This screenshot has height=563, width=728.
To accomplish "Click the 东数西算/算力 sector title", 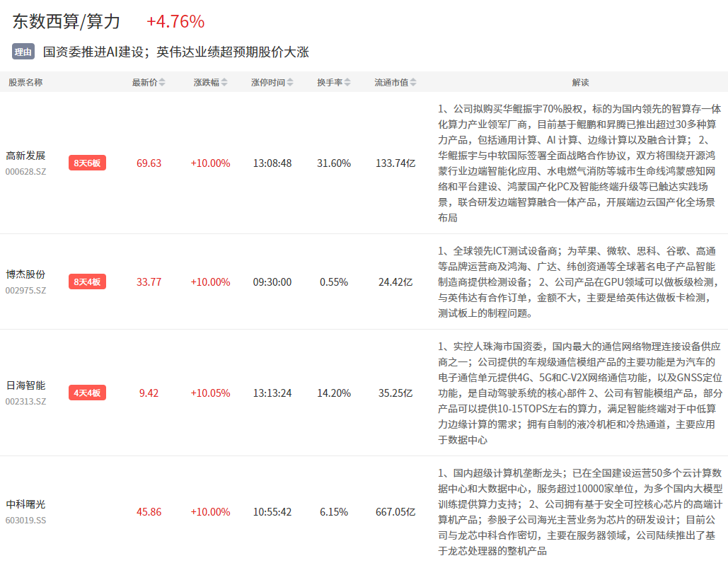I will pyautogui.click(x=66, y=21).
